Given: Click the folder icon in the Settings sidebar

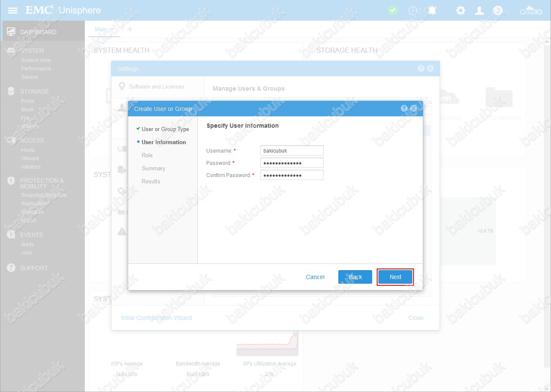Looking at the screenshot, I should 122,212.
